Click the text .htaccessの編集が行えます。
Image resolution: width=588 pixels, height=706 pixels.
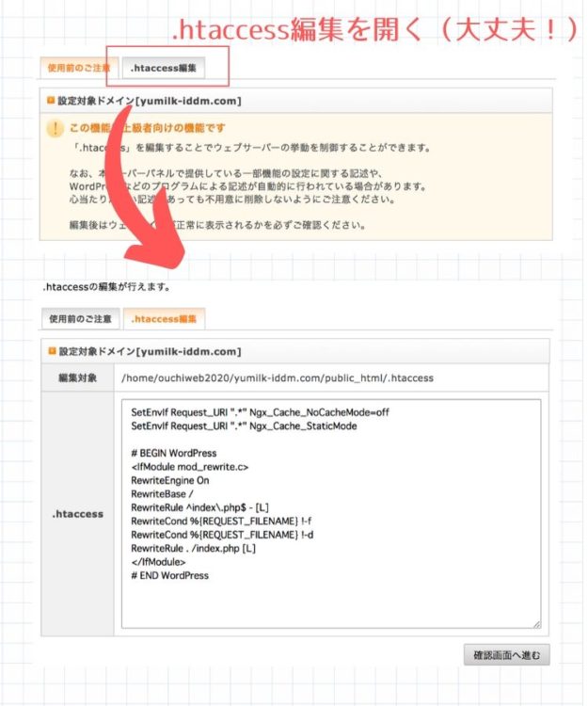(x=106, y=287)
